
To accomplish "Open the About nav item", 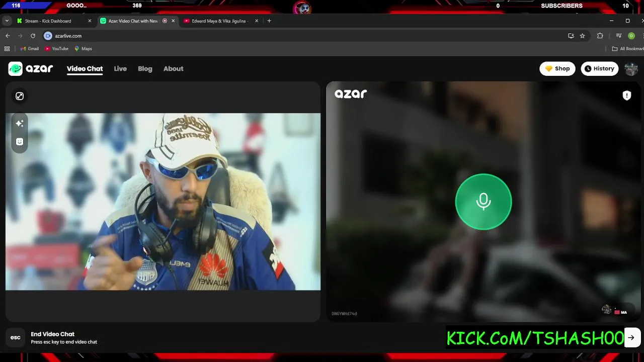I will [173, 69].
